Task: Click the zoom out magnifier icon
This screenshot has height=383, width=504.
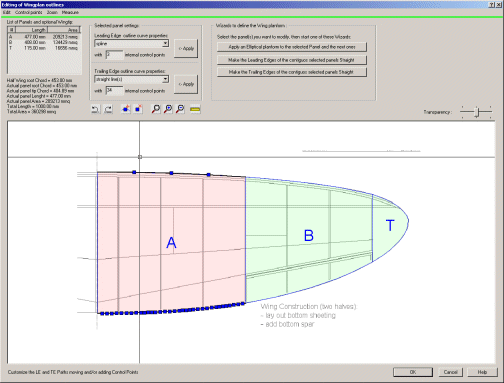Action: (180, 109)
